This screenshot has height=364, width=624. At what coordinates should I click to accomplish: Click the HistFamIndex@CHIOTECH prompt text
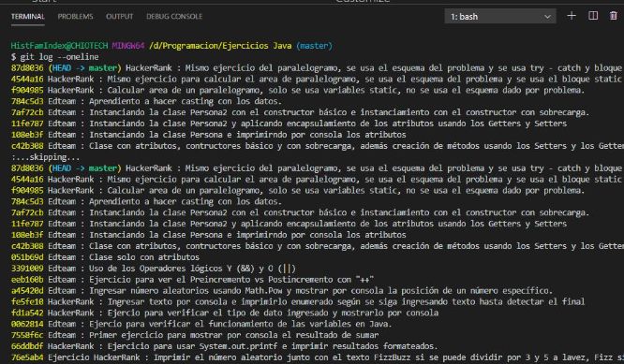pyautogui.click(x=59, y=46)
